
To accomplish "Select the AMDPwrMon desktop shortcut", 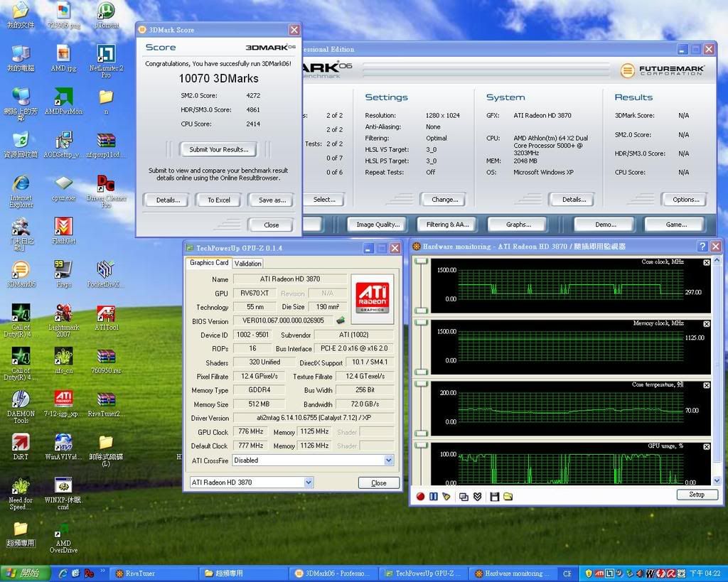I will click(63, 101).
